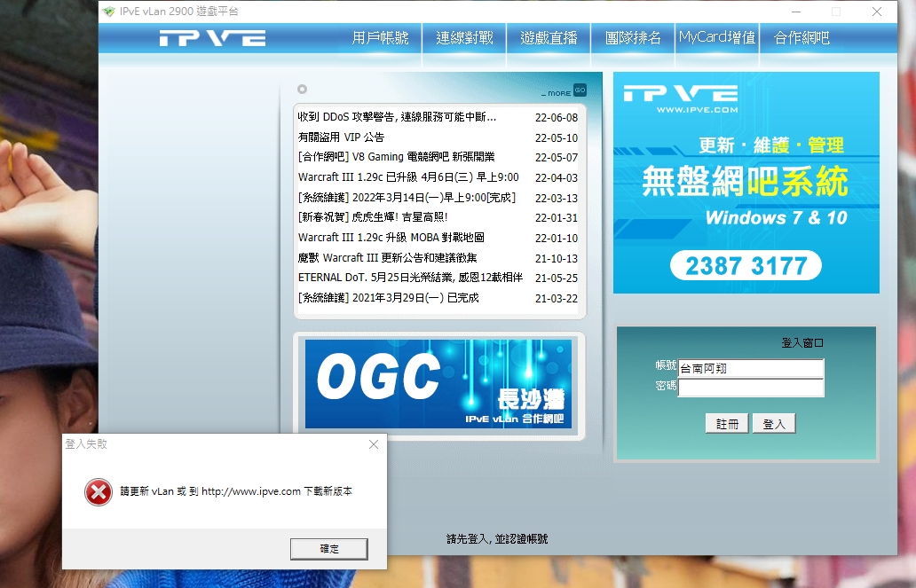Open Warcraft III MOBA 對戰地圖 news item

tap(391, 238)
